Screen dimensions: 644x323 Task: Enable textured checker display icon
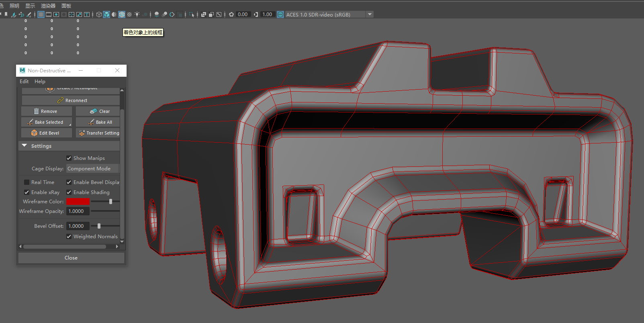[129, 14]
